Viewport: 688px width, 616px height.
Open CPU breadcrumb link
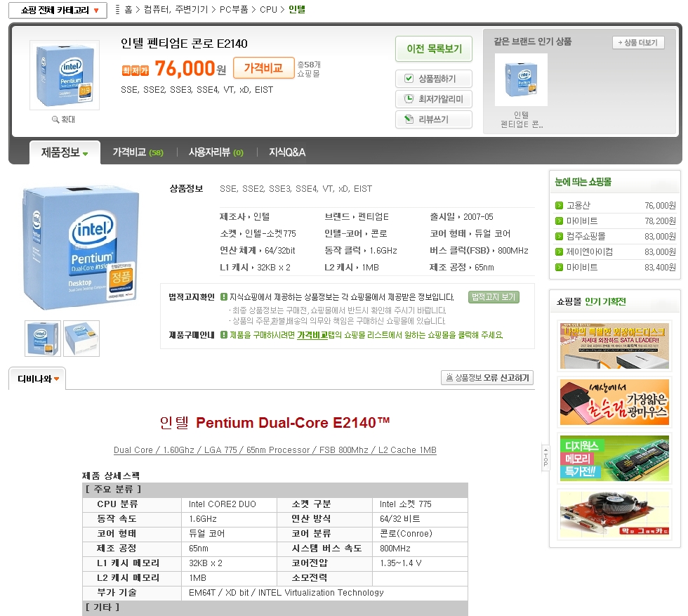[x=268, y=10]
